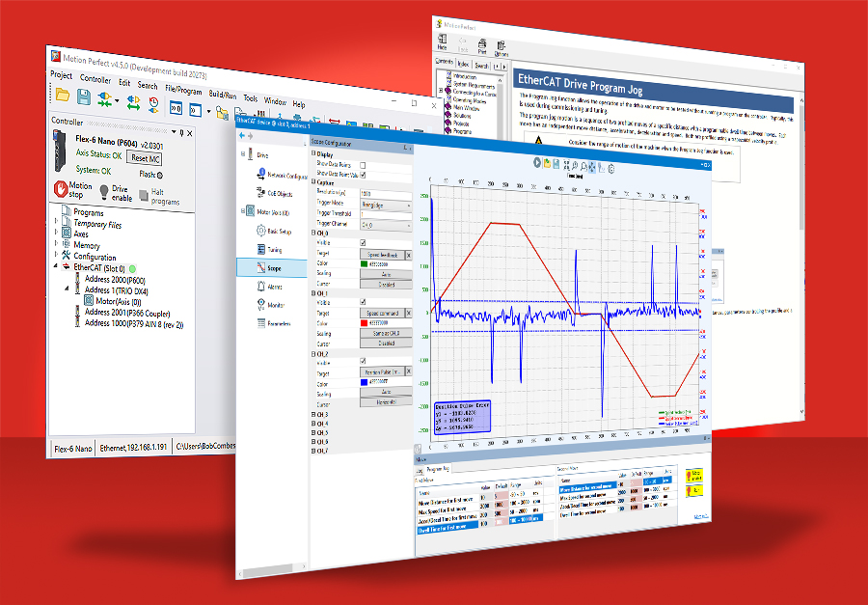Screen dimensions: 868x605
Task: Open Basic Setup gear item
Action: [274, 231]
